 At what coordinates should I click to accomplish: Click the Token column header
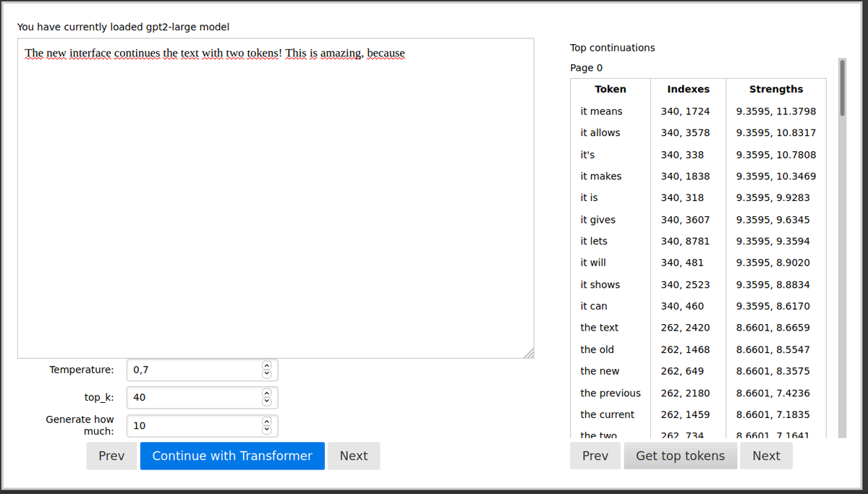pos(610,89)
